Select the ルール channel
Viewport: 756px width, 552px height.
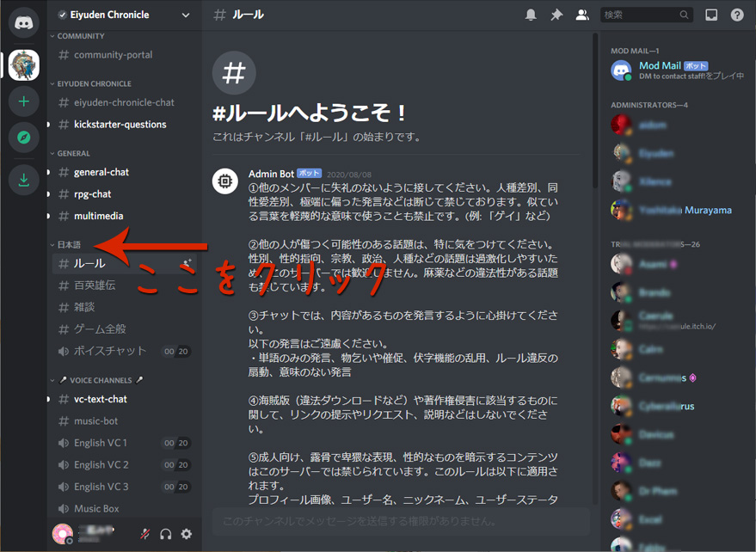[125, 263]
